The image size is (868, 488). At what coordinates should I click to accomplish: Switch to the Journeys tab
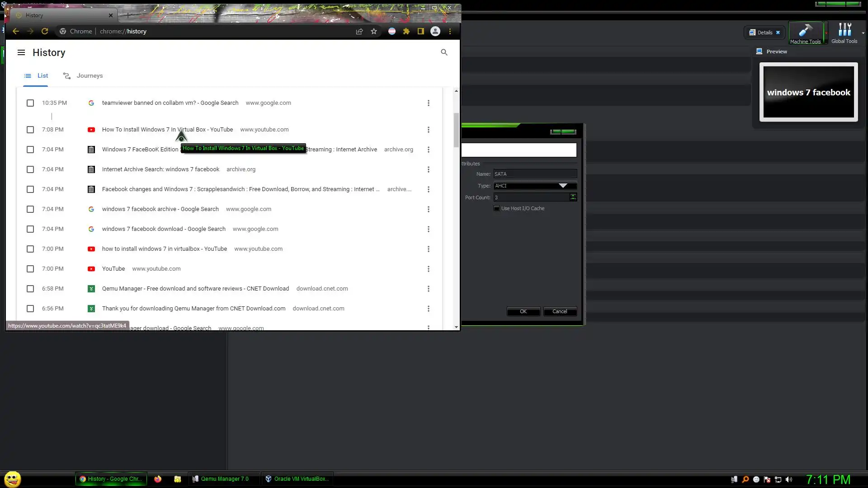point(83,75)
